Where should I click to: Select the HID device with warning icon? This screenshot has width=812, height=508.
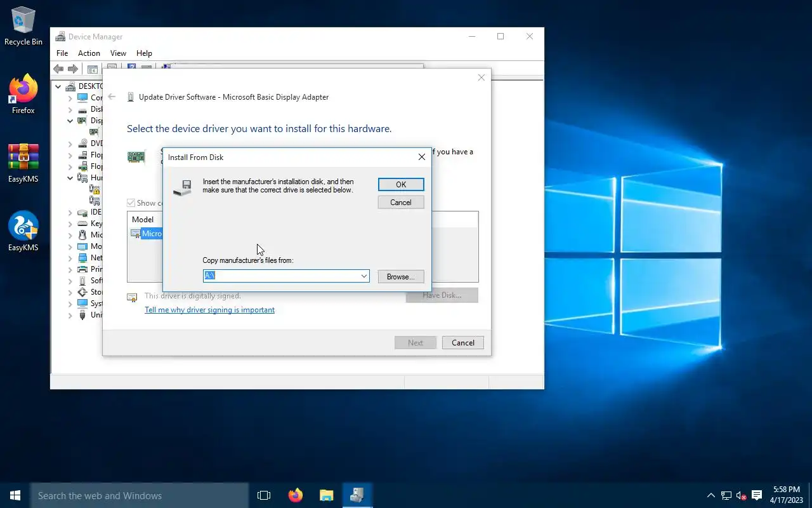[x=95, y=189]
